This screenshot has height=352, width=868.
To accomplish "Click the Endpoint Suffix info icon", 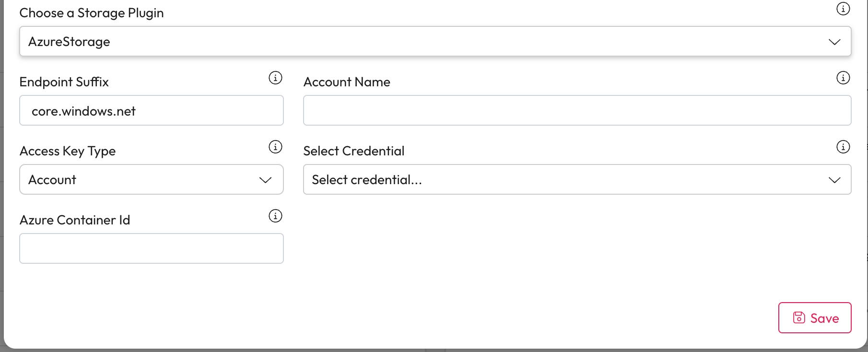I will [x=275, y=78].
